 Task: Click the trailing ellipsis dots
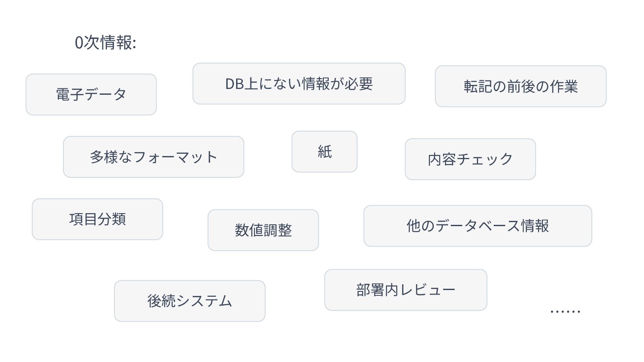click(565, 311)
